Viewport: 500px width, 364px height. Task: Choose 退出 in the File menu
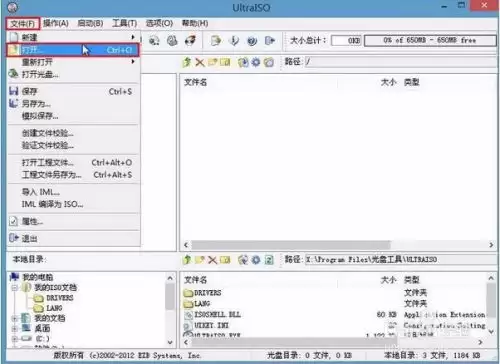click(x=73, y=239)
